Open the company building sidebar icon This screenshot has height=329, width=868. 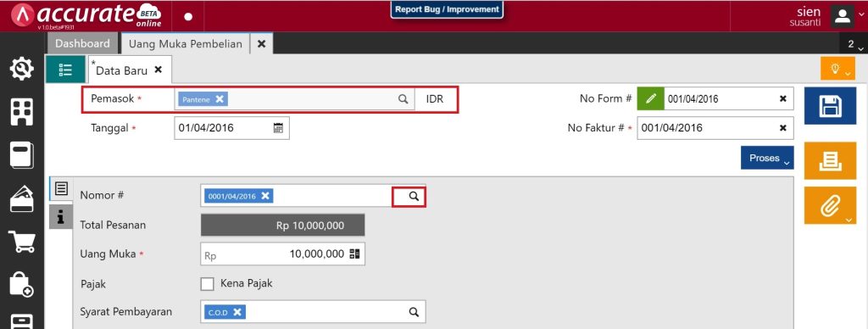pos(22,113)
